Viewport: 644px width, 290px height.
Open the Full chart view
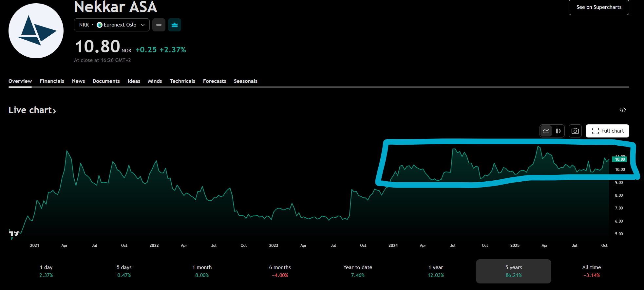(x=607, y=131)
